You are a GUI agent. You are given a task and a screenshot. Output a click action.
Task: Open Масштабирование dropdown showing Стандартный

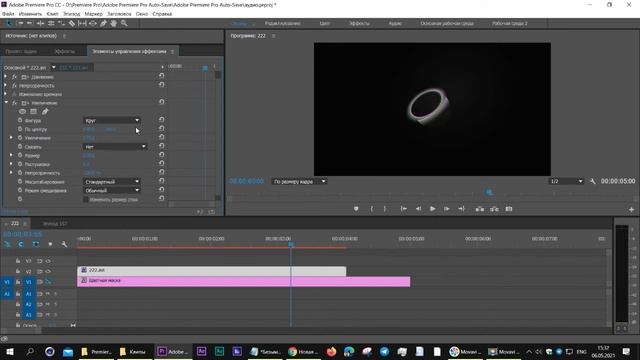click(112, 182)
